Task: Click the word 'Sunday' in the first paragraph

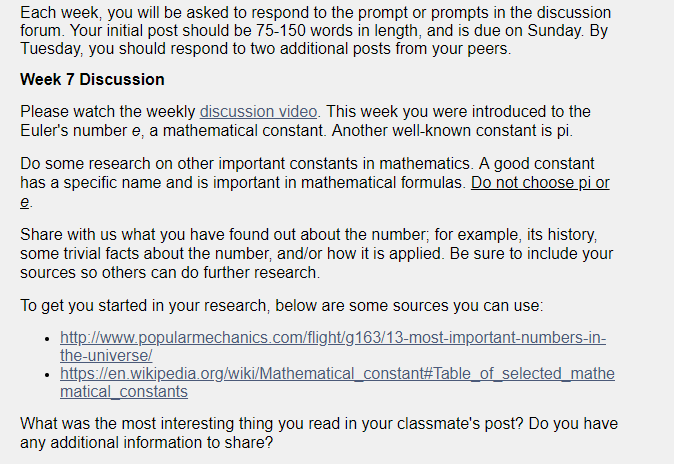Action: 555,31
